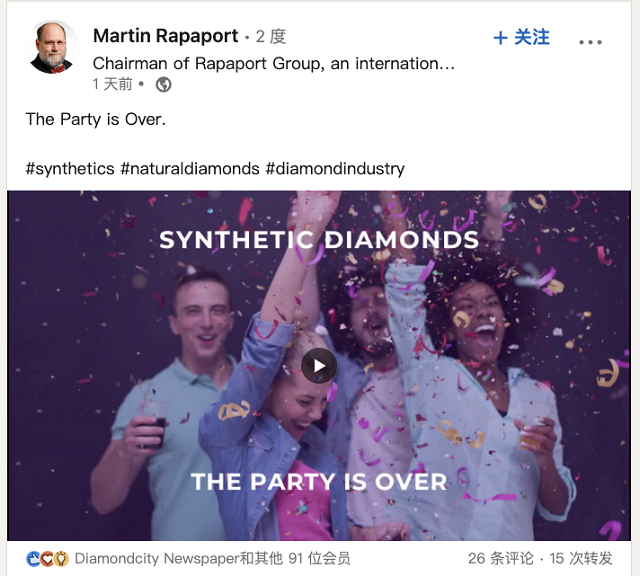Open the three-dot post options menu

[590, 42]
